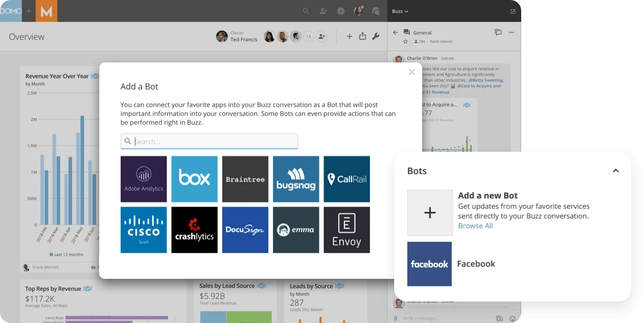Choose the DocuSign bot tile

tap(245, 230)
